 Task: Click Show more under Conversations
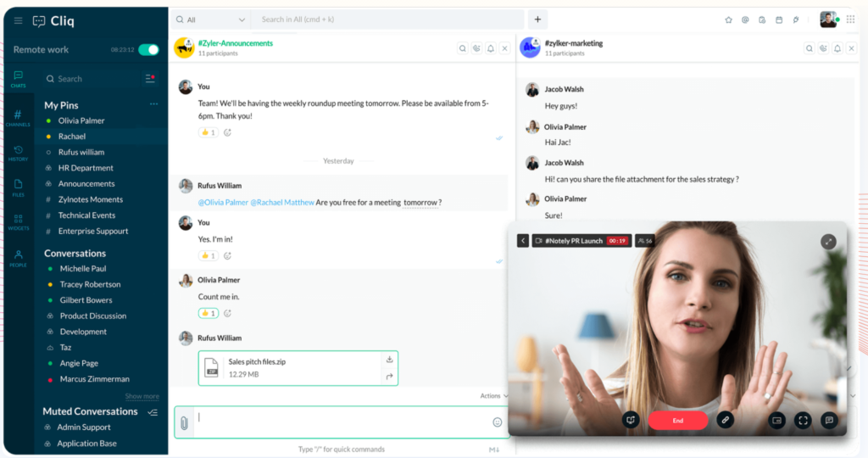(x=142, y=396)
